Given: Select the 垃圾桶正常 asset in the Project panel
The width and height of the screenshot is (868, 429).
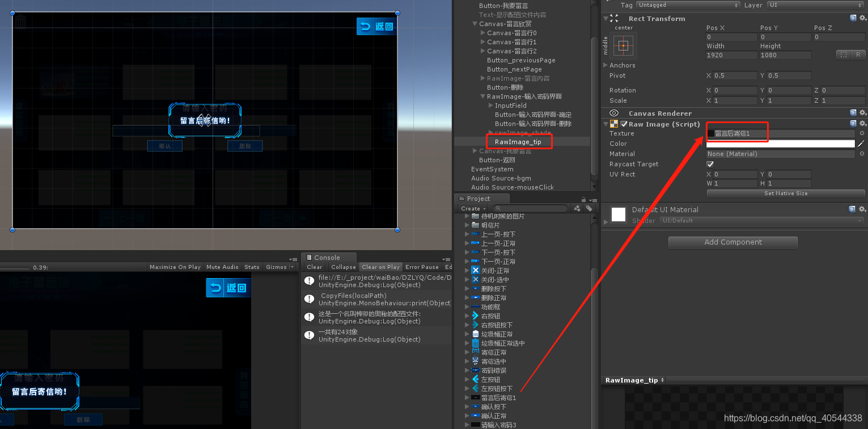Looking at the screenshot, I should (492, 334).
